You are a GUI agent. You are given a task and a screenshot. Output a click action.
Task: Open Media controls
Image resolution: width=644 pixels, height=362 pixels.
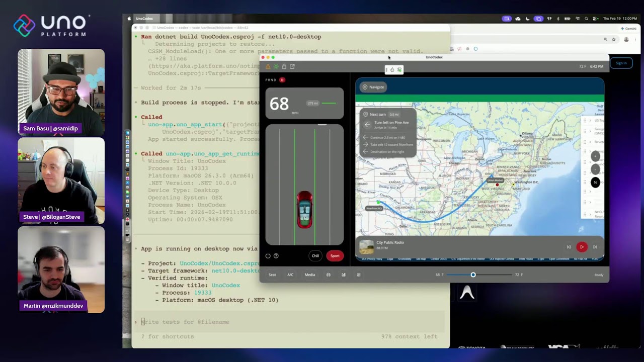(x=310, y=275)
